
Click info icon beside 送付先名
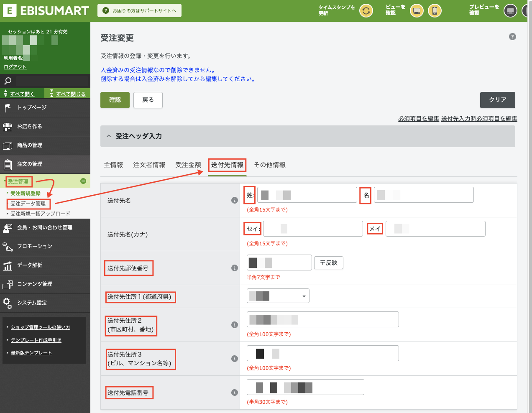click(x=235, y=200)
